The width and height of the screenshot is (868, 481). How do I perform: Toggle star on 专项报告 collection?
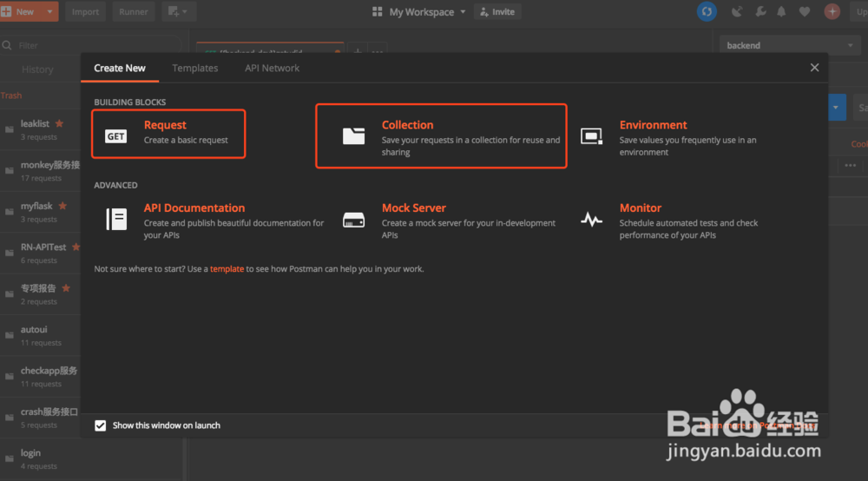[x=66, y=288]
